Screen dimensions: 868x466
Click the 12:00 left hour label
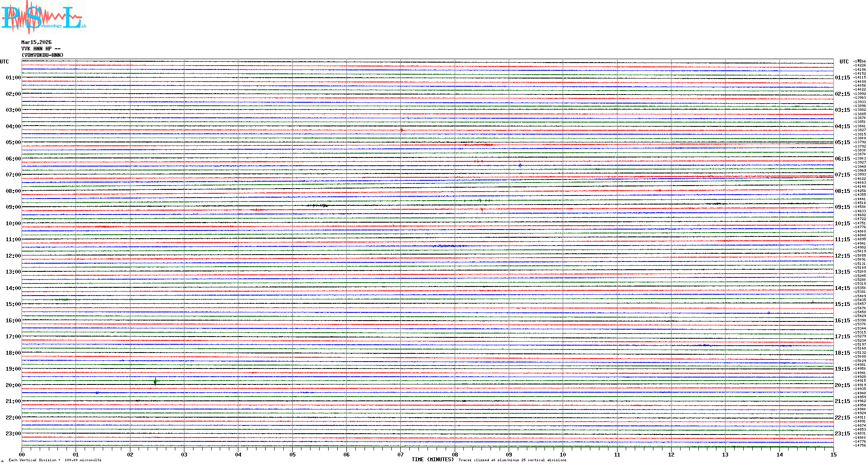coord(13,256)
